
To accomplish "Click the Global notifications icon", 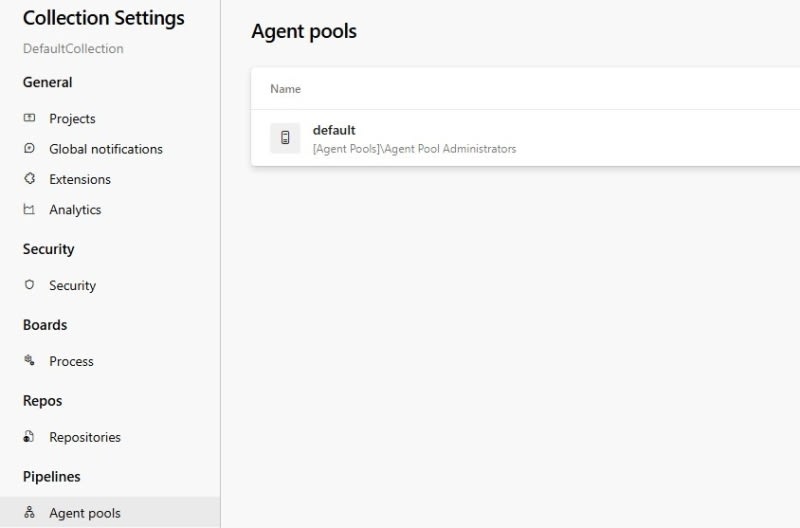I will 29,149.
